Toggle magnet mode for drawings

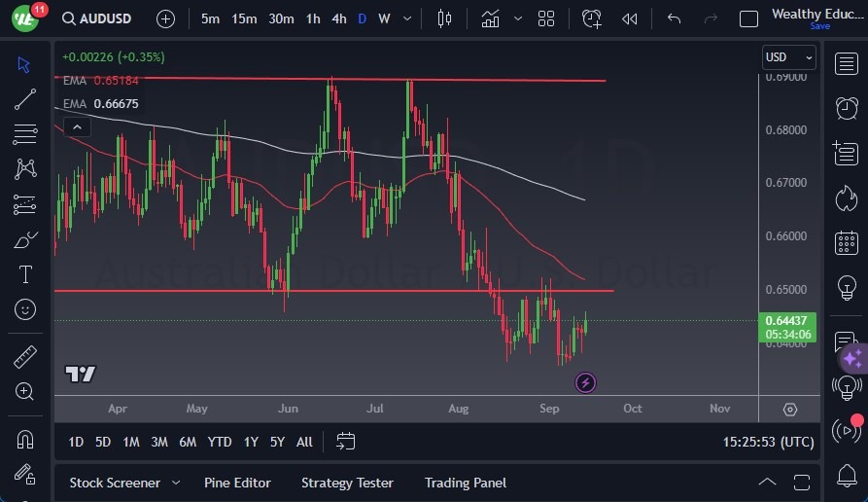pos(25,439)
